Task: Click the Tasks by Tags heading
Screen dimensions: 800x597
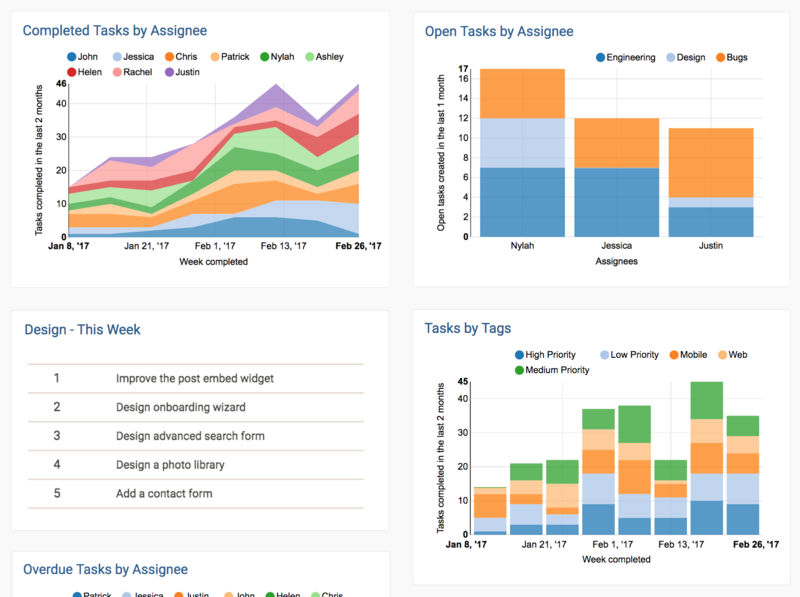Action: [467, 328]
